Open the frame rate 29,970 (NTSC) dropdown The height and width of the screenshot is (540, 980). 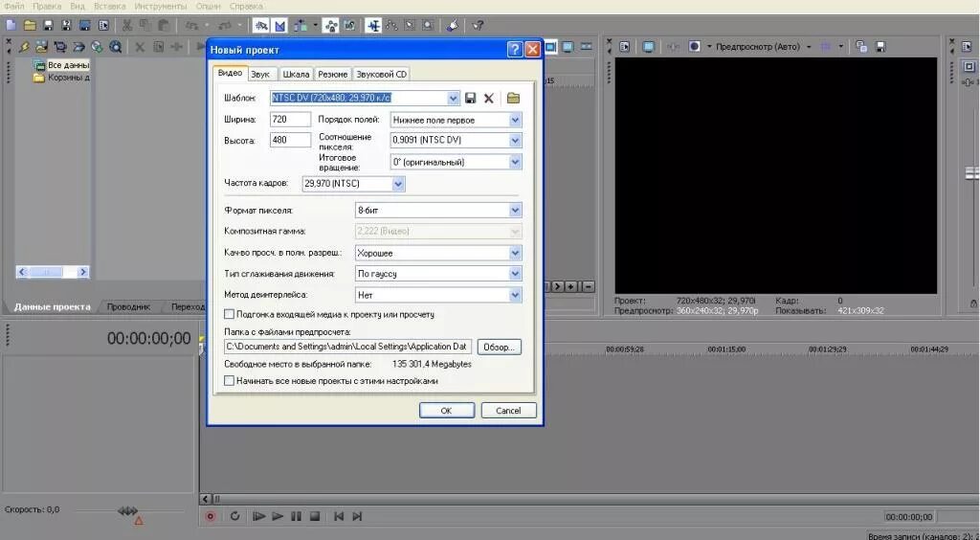398,184
